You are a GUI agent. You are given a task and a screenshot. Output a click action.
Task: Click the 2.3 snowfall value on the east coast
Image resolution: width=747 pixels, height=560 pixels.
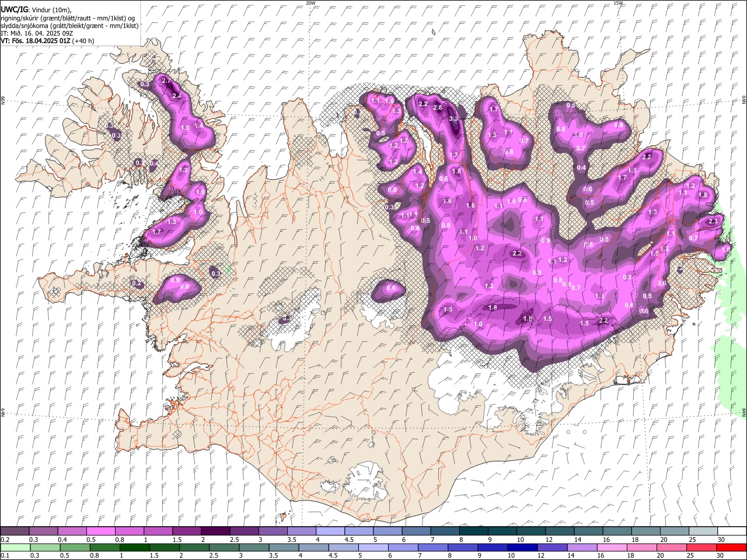coord(713,222)
